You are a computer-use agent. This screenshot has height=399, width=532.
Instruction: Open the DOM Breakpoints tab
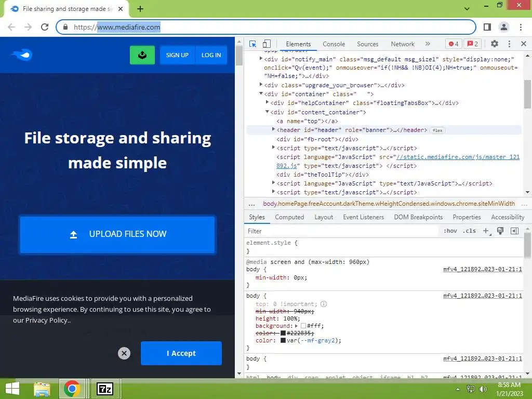tap(418, 217)
